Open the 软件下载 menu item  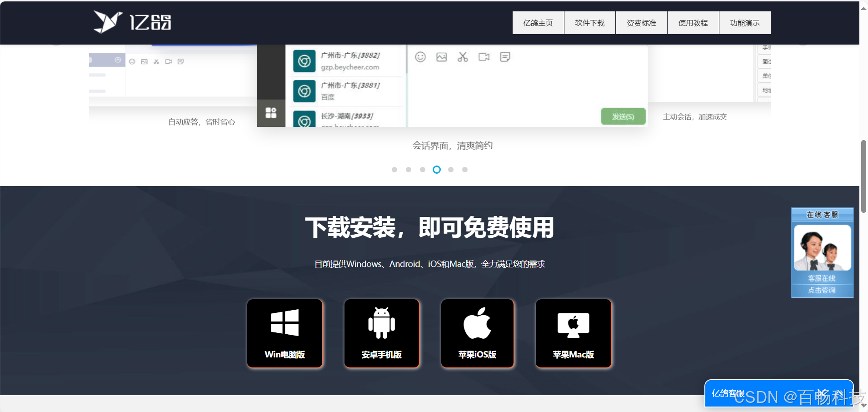click(590, 23)
